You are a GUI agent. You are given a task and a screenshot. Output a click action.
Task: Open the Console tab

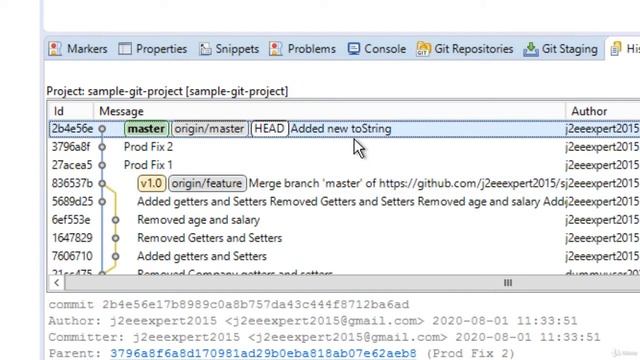(x=377, y=49)
